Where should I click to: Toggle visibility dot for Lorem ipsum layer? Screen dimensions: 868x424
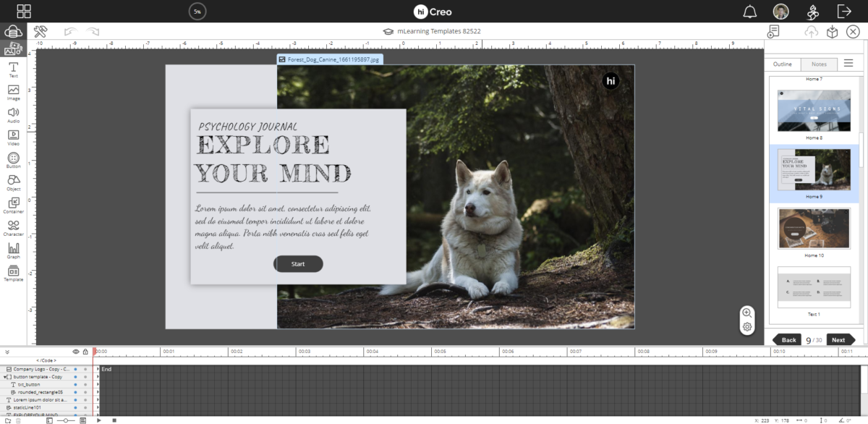point(76,399)
